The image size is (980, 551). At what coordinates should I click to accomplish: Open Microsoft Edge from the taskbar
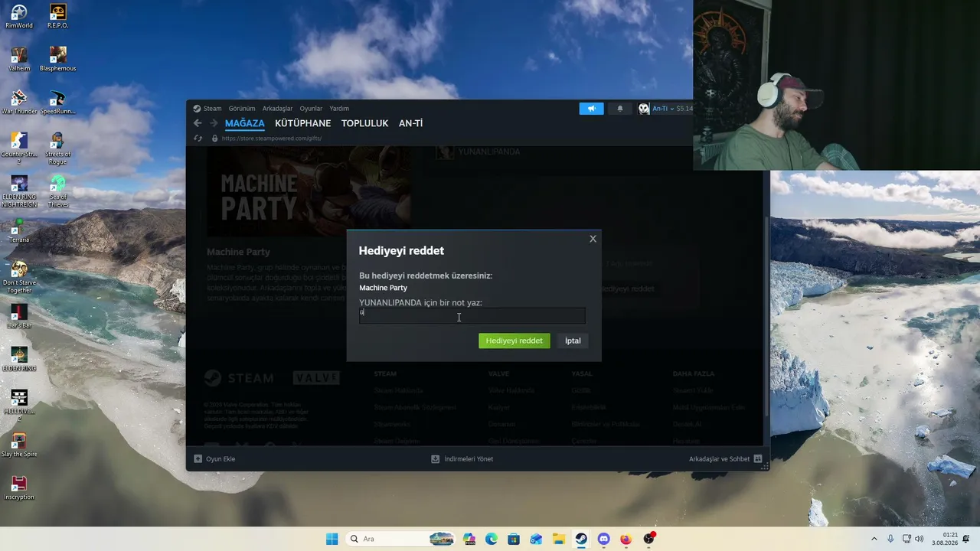coord(492,539)
